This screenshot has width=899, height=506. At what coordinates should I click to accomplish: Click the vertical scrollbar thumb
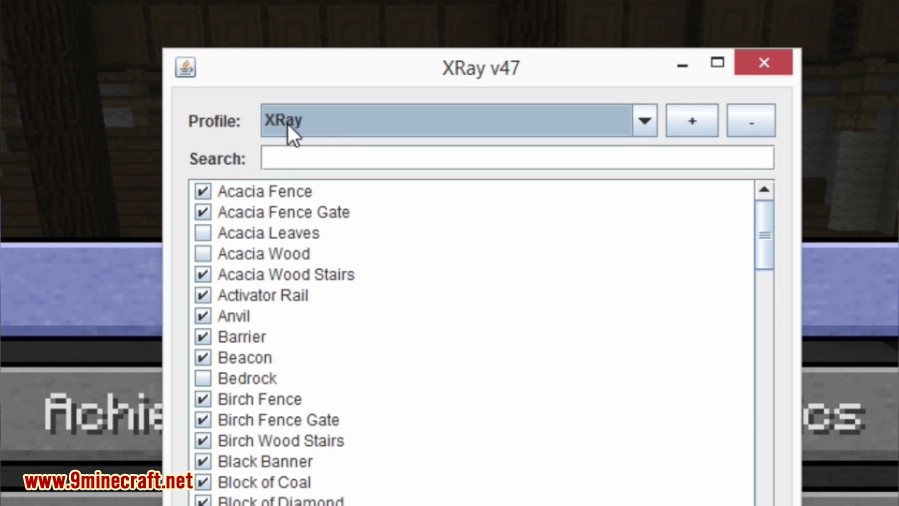pos(764,235)
